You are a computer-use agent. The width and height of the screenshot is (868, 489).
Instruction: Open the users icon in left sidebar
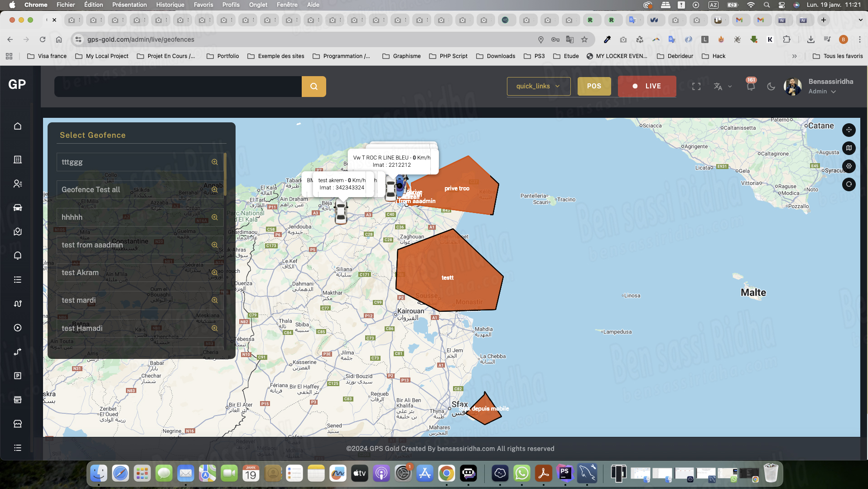(18, 184)
